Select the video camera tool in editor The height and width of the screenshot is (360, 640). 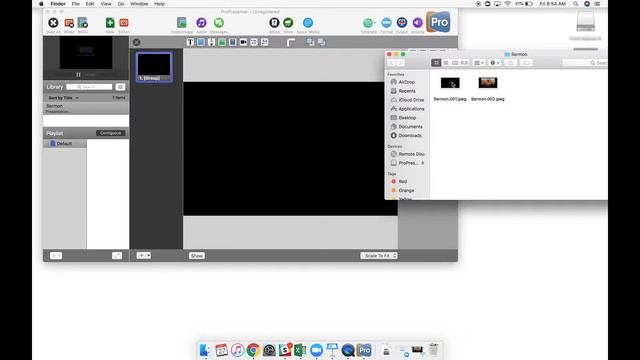[x=243, y=42]
